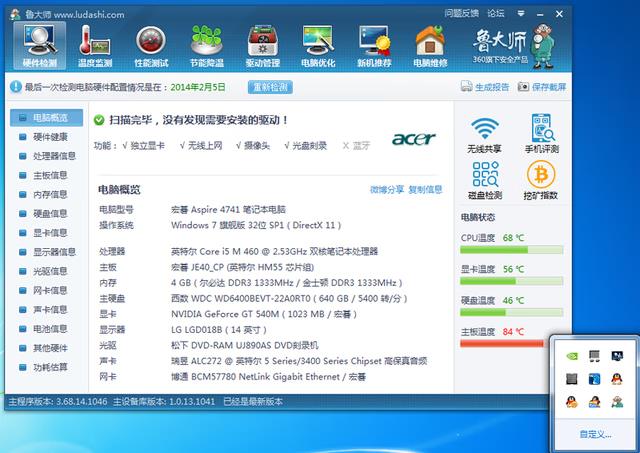
Task: Click the CPU温度 temperature bar
Action: click(x=511, y=250)
